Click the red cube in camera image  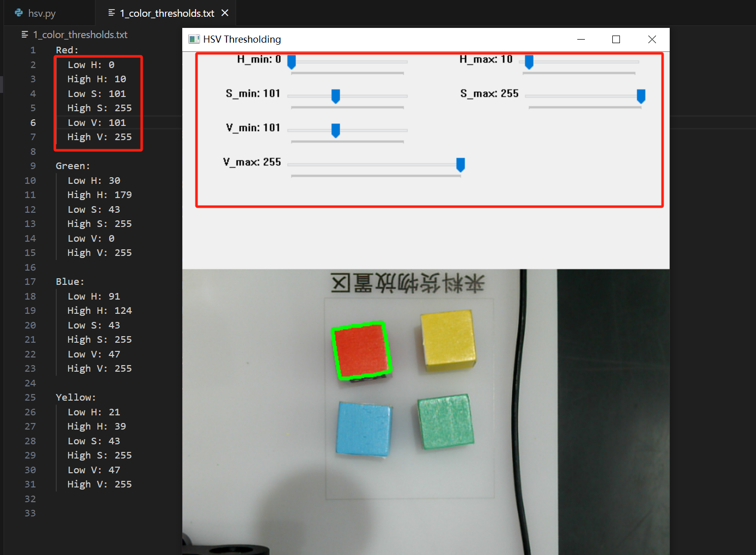tap(361, 351)
